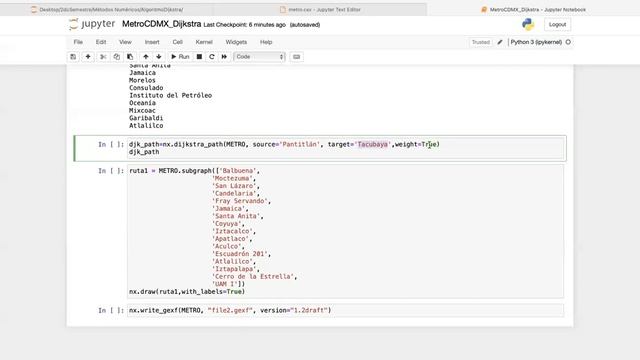Click the 'Tacubaya' highlighted target string
The image size is (640, 360).
[373, 144]
